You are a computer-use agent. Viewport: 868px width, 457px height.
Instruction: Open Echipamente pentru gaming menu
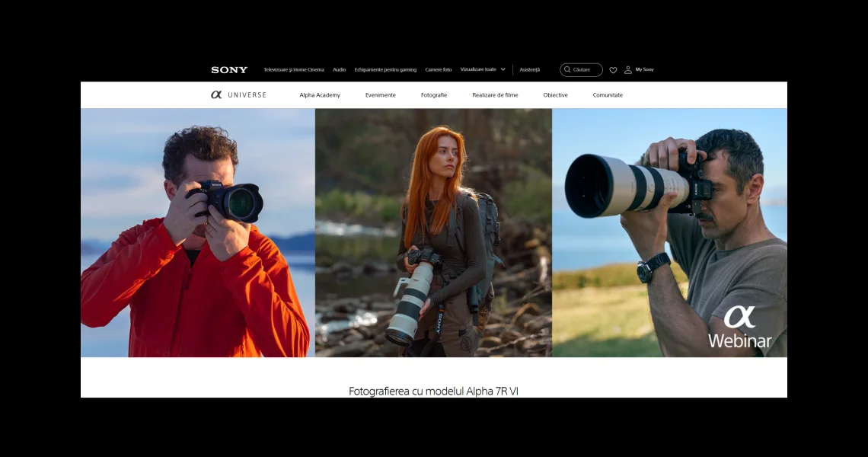tap(385, 70)
